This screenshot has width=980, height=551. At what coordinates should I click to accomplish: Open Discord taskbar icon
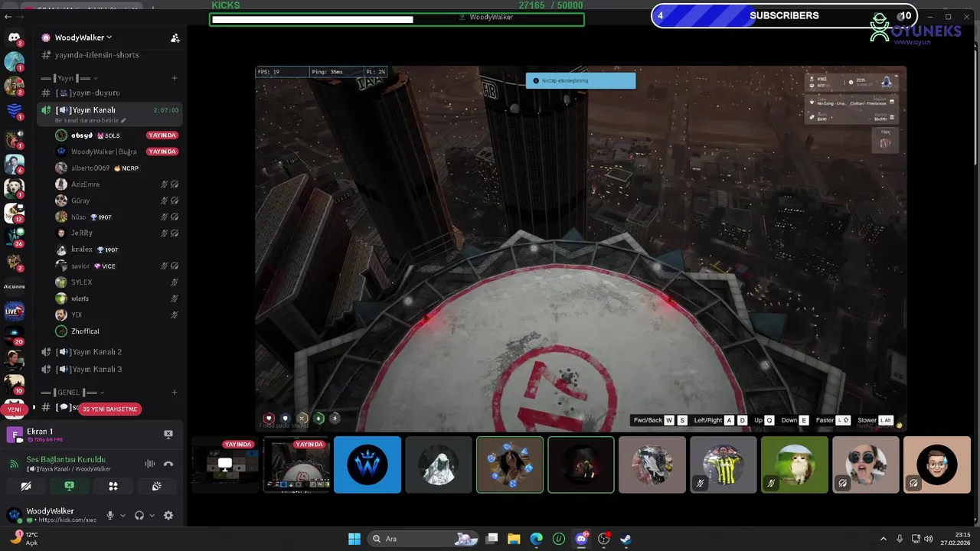coord(581,539)
